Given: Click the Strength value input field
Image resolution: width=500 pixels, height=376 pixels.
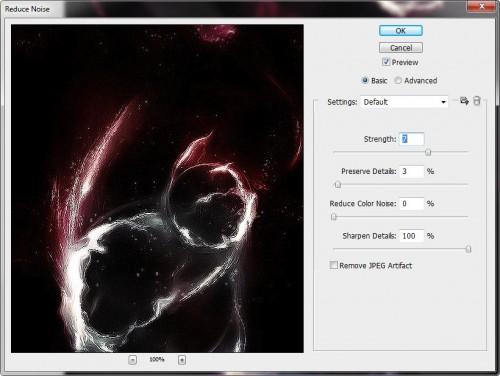Looking at the screenshot, I should pos(412,139).
